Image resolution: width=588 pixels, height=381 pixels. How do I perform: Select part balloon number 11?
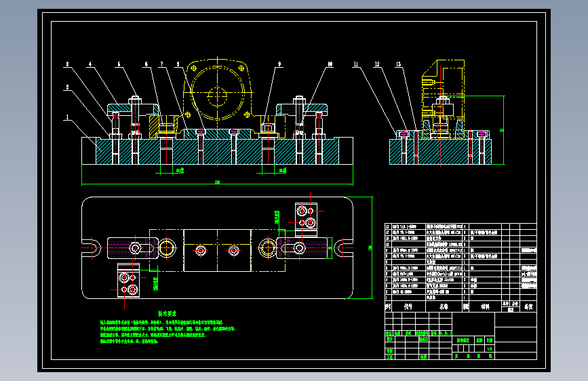(356, 64)
